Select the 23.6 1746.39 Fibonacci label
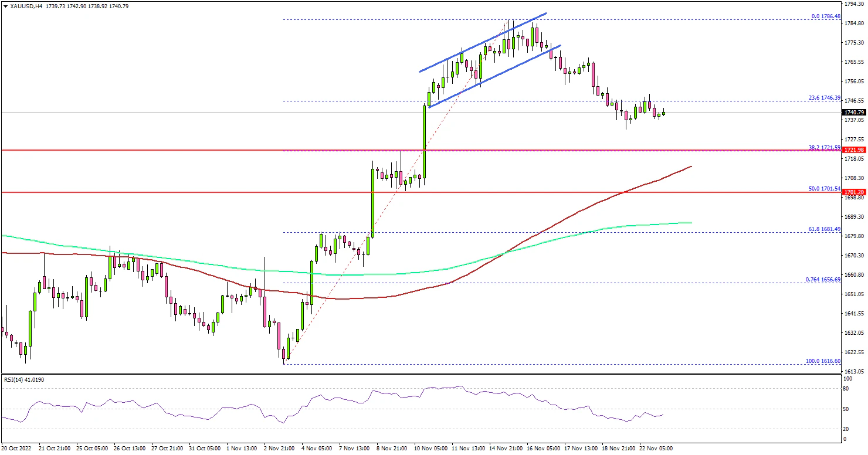The height and width of the screenshot is (455, 868). [825, 98]
